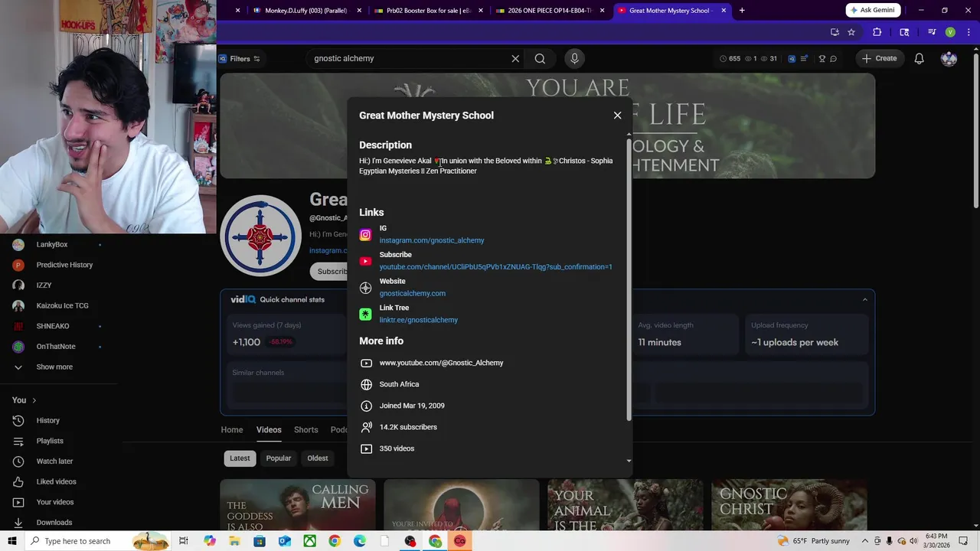Start voice search with the microphone
The height and width of the screenshot is (551, 980).
tap(574, 58)
